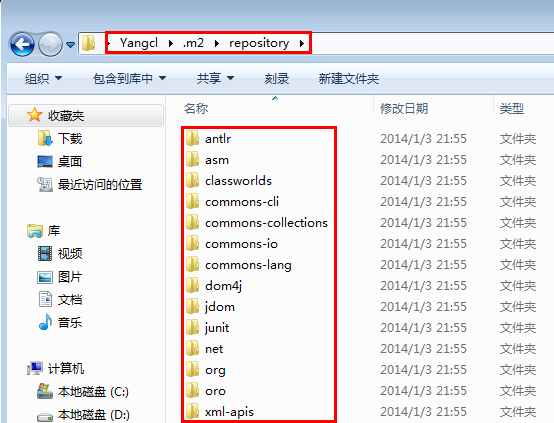Expand the arrow after repository breadcrumb

click(302, 43)
